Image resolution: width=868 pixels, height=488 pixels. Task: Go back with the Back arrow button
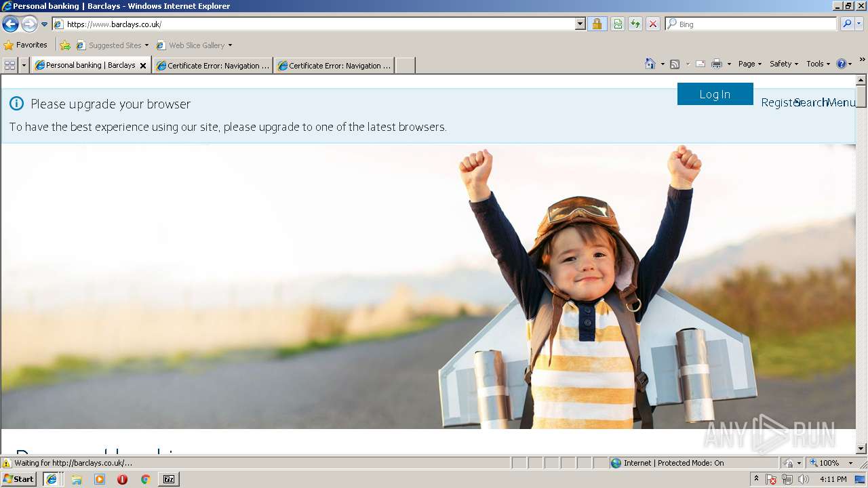point(10,24)
